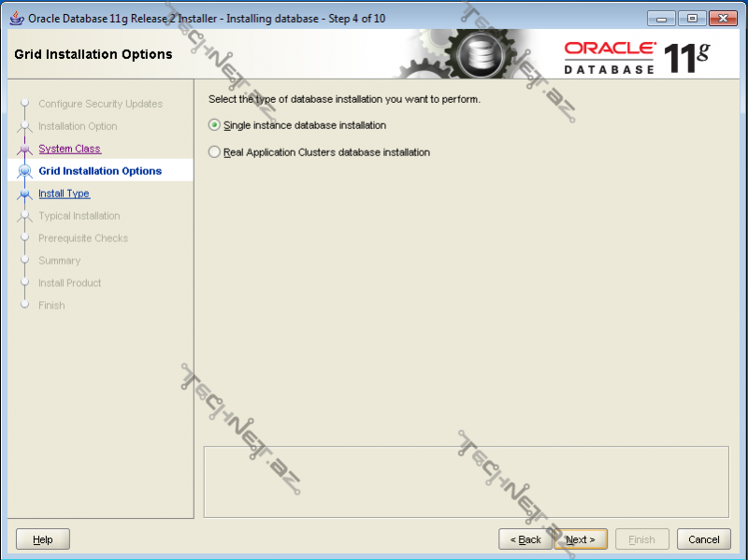Image resolution: width=748 pixels, height=560 pixels.
Task: Click the Finish step text in sidebar
Action: tap(52, 306)
